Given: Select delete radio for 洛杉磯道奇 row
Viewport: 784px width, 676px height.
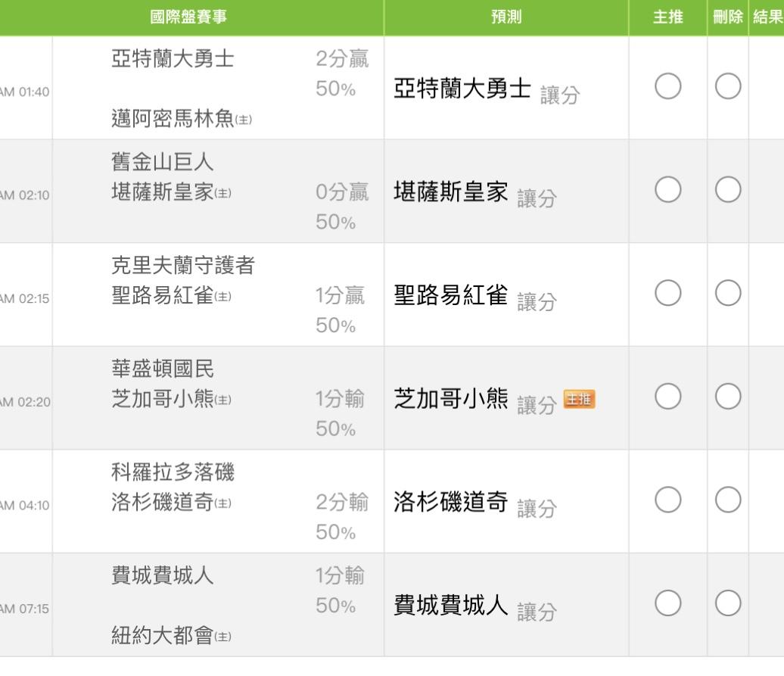Looking at the screenshot, I should pos(727,500).
